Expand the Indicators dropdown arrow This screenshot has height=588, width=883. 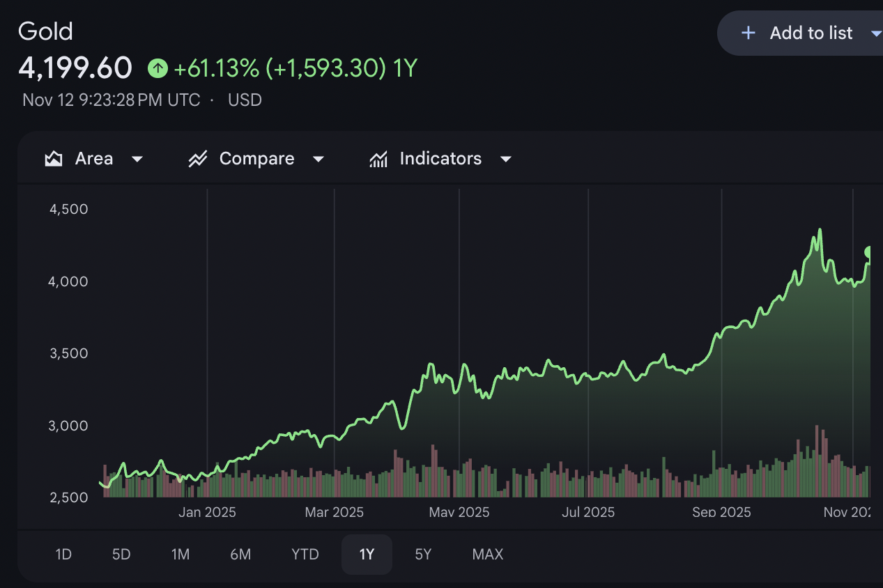(506, 159)
